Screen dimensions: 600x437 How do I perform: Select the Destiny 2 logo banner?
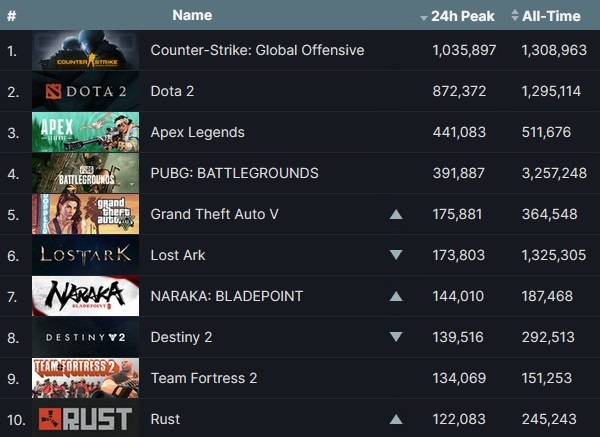(x=85, y=338)
